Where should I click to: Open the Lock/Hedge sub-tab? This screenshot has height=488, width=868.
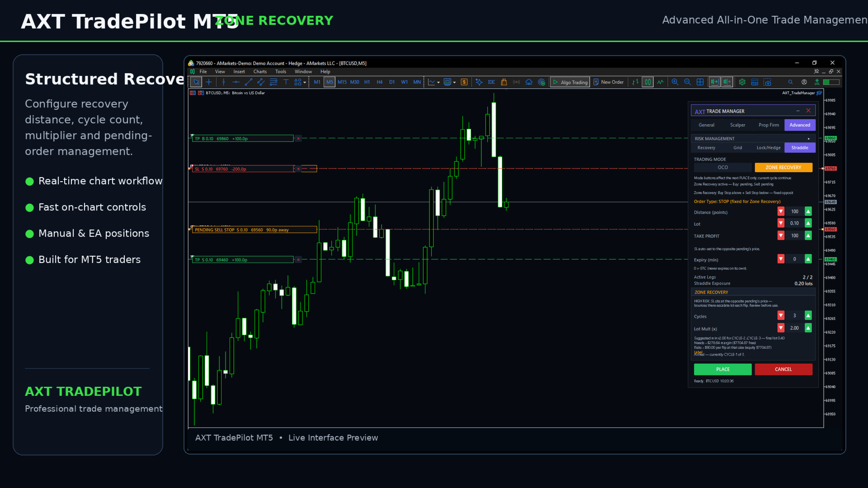pyautogui.click(x=769, y=148)
